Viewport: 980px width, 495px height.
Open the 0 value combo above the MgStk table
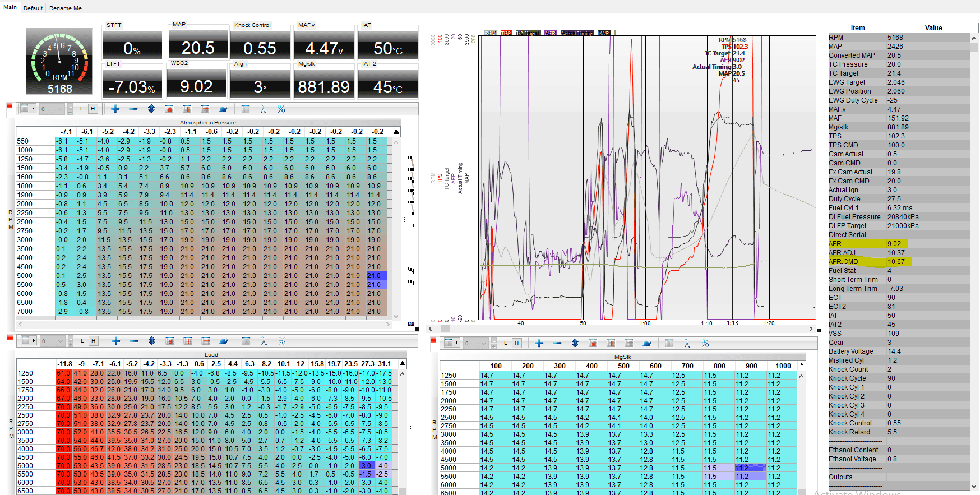(476, 343)
